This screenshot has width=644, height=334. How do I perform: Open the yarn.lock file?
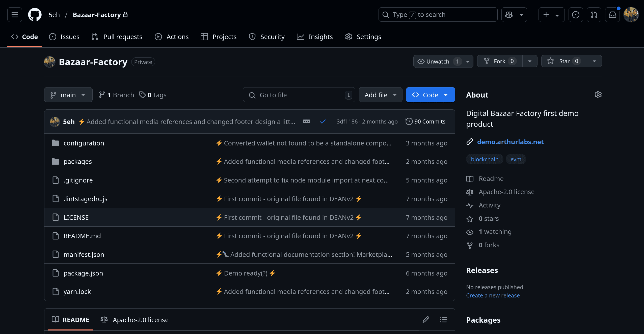77,292
